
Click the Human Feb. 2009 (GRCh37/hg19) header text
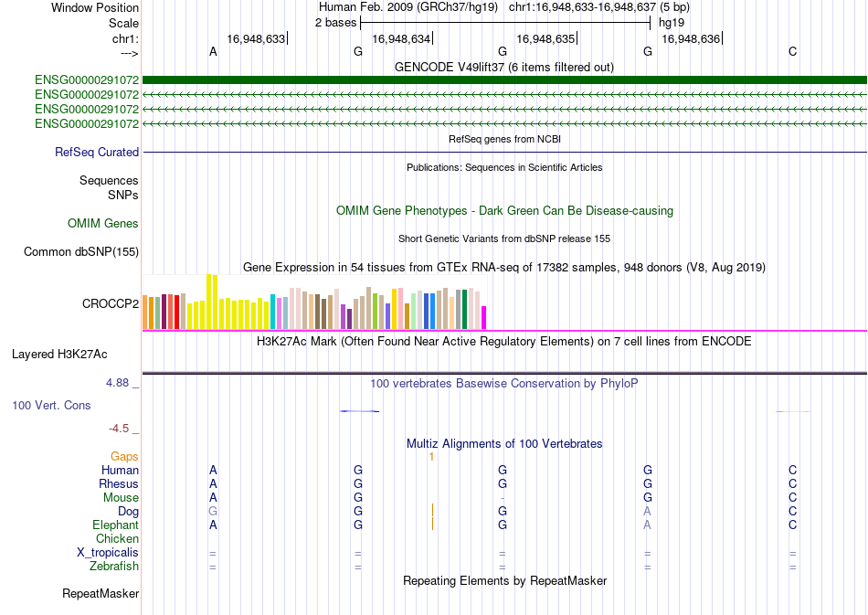tap(408, 7)
